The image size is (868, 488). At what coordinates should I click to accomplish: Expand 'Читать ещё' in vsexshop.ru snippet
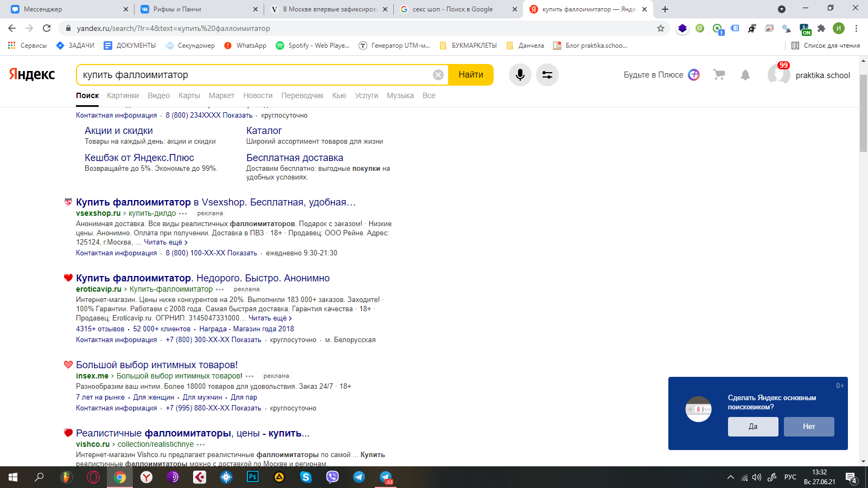click(x=165, y=242)
